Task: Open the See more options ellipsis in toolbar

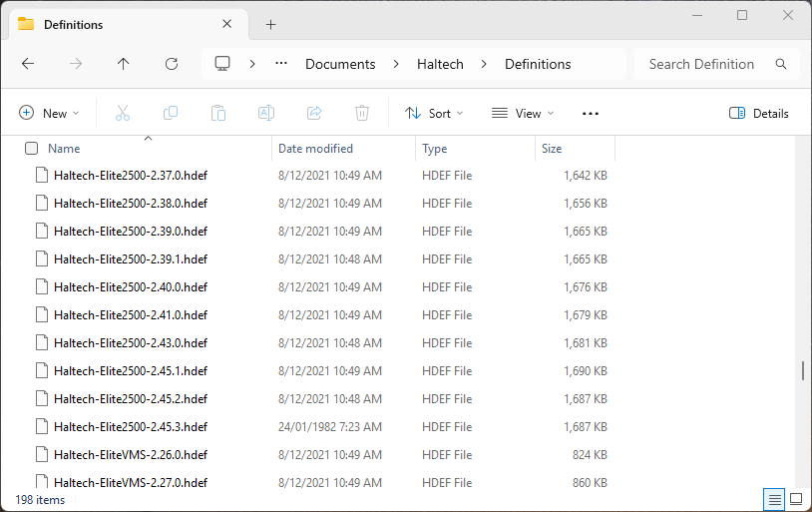Action: (591, 114)
